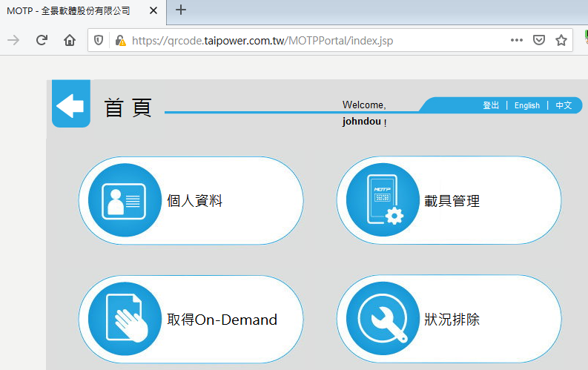Screen dimensions: 588x370
Task: Click the blue back arrow icon
Action: click(71, 104)
